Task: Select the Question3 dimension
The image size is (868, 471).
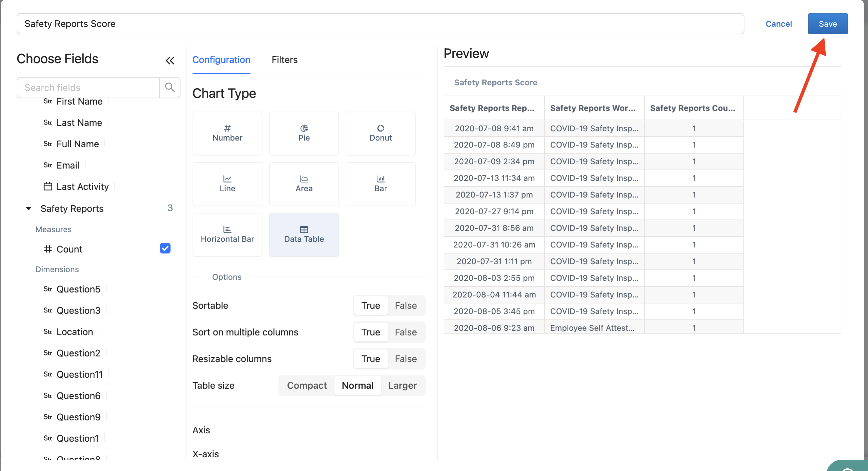Action: (78, 310)
